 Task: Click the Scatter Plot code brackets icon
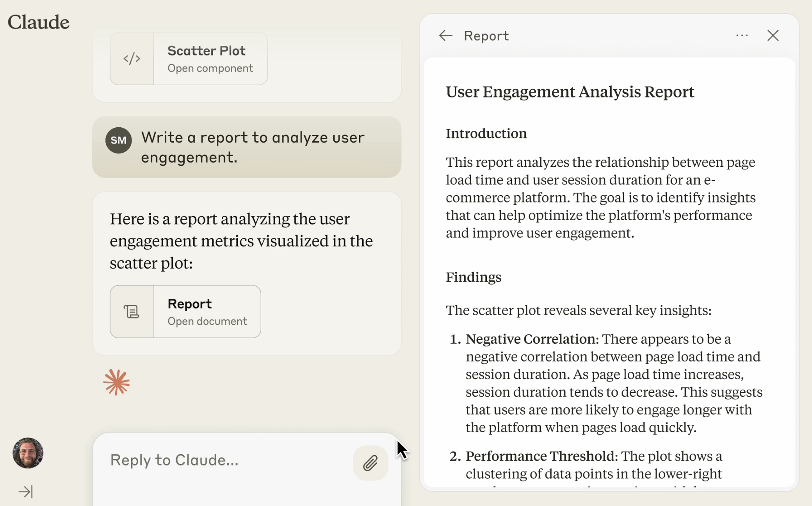pyautogui.click(x=132, y=59)
